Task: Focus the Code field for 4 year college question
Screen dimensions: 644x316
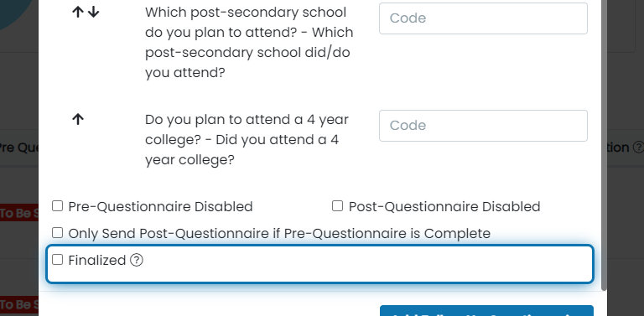Action: point(483,126)
